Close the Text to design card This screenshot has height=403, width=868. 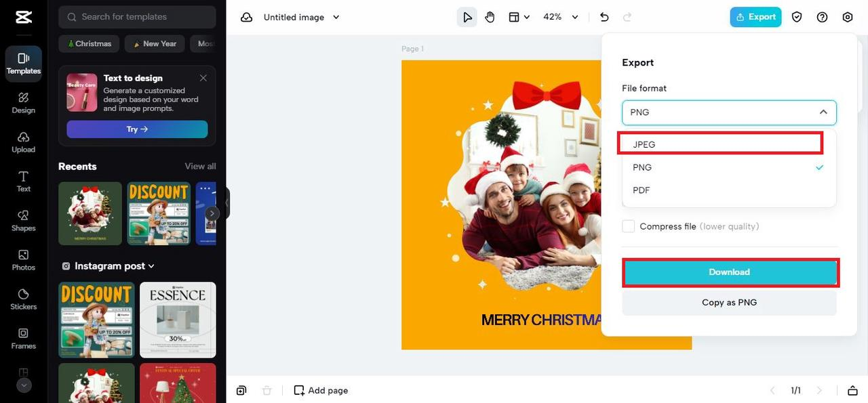(x=203, y=78)
